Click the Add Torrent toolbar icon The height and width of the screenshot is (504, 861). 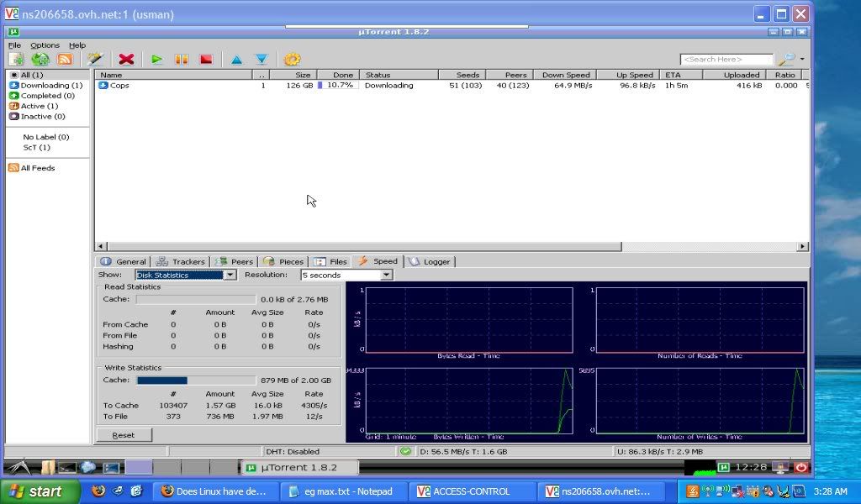pyautogui.click(x=16, y=60)
